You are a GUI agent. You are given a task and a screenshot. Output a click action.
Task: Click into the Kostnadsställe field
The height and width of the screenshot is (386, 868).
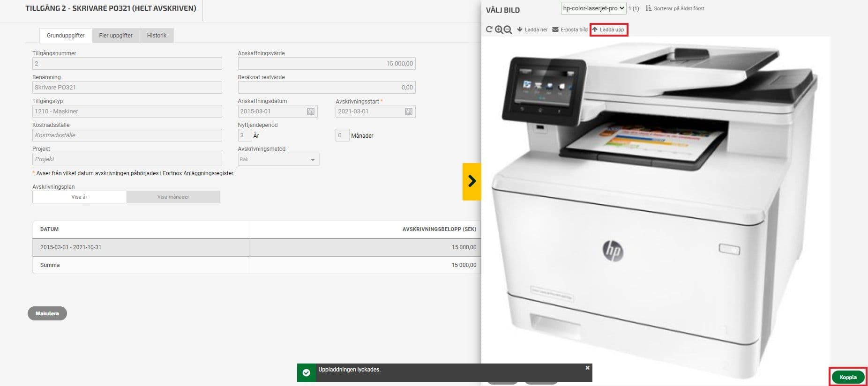[x=127, y=135]
